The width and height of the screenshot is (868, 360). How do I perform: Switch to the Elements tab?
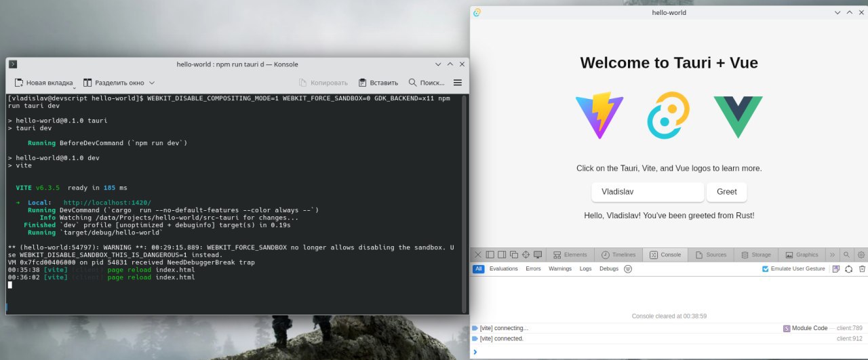570,255
